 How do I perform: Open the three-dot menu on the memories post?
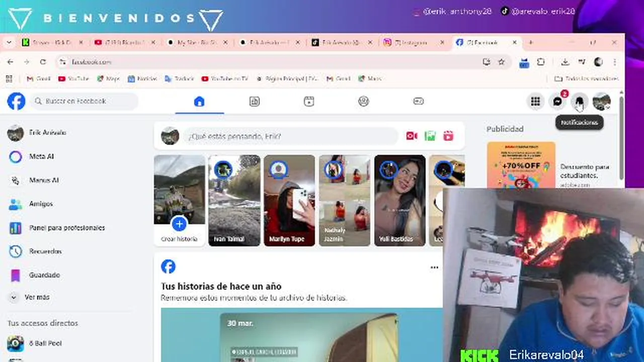(x=434, y=267)
